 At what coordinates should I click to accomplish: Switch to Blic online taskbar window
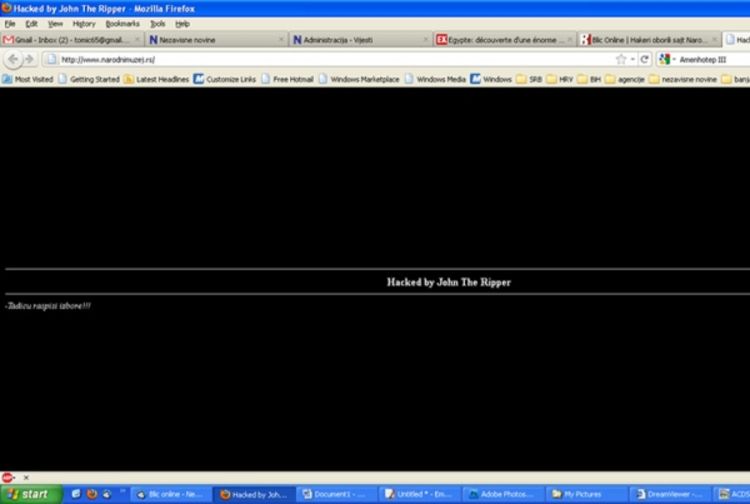pos(172,494)
